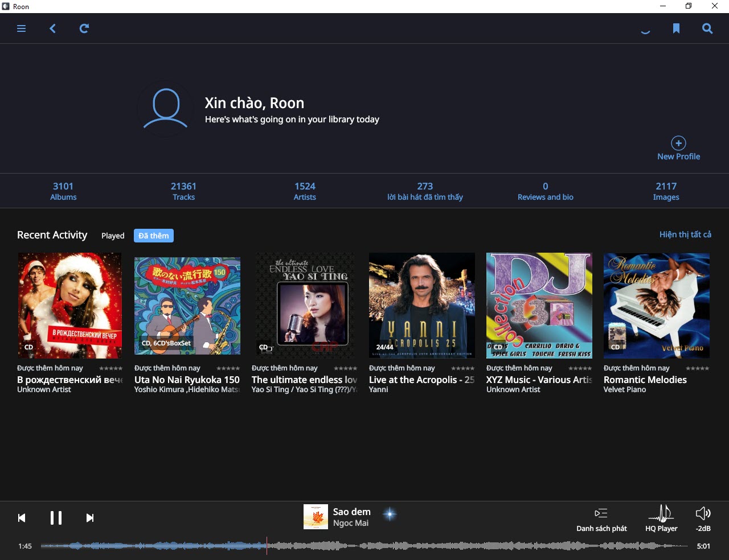729x560 pixels.
Task: Rate Romantic Melodies with stars
Action: (x=697, y=368)
